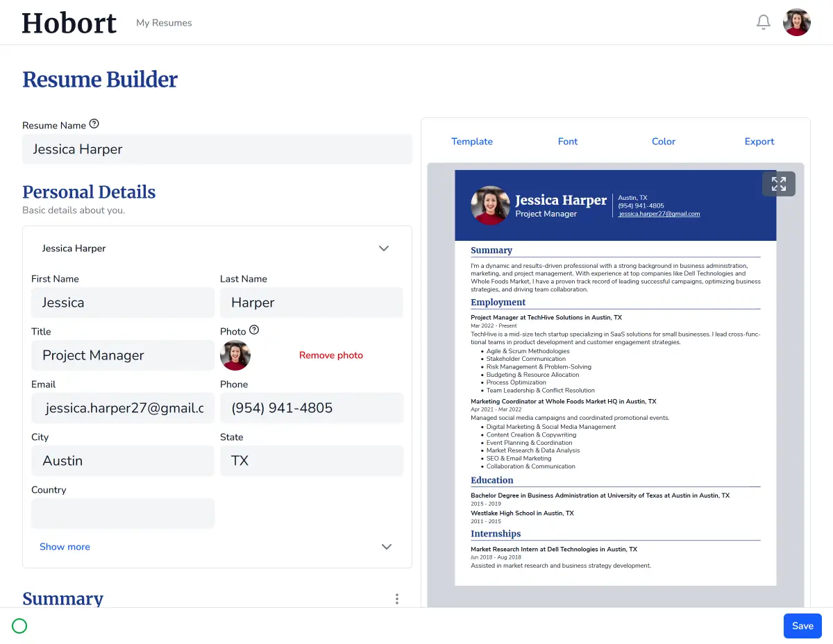Click the green circle status indicator
The height and width of the screenshot is (644, 833).
[x=19, y=626]
